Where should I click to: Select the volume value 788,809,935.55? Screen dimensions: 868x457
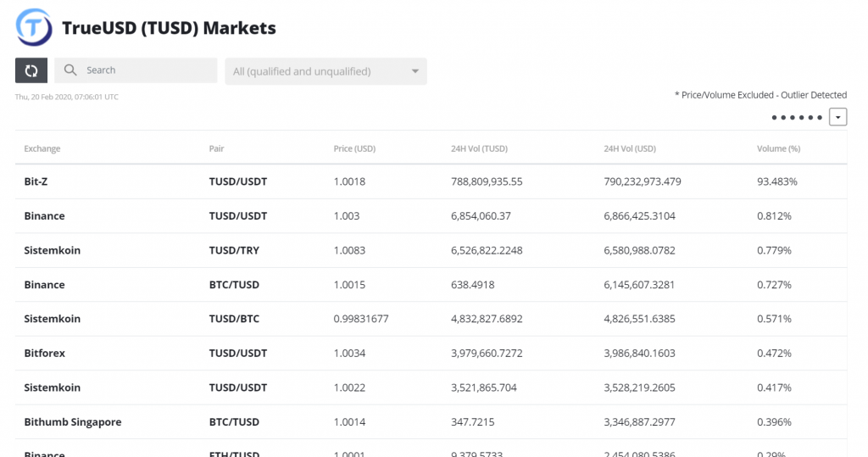[487, 181]
